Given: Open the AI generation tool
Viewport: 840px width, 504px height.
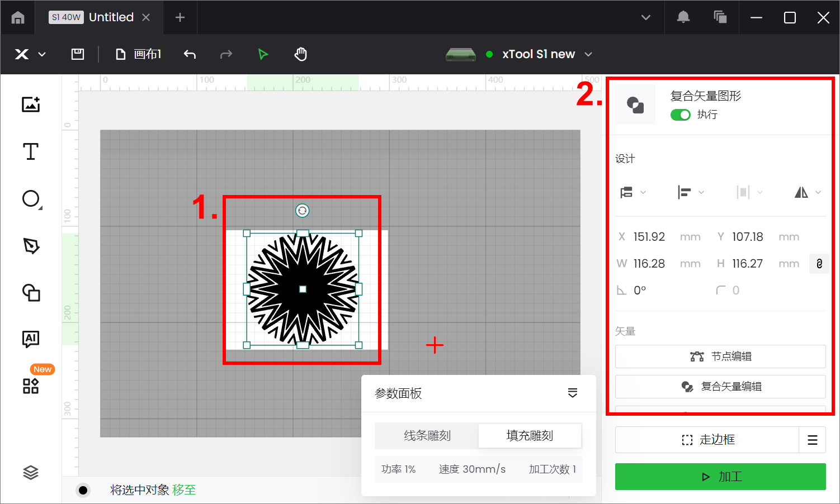Looking at the screenshot, I should (x=31, y=338).
